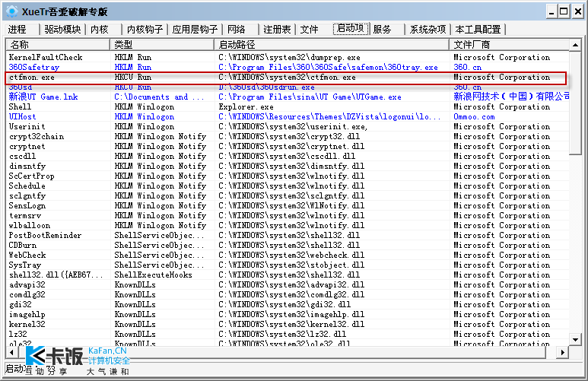Select the 360Safetray startup row
588x381 pixels.
288,67
